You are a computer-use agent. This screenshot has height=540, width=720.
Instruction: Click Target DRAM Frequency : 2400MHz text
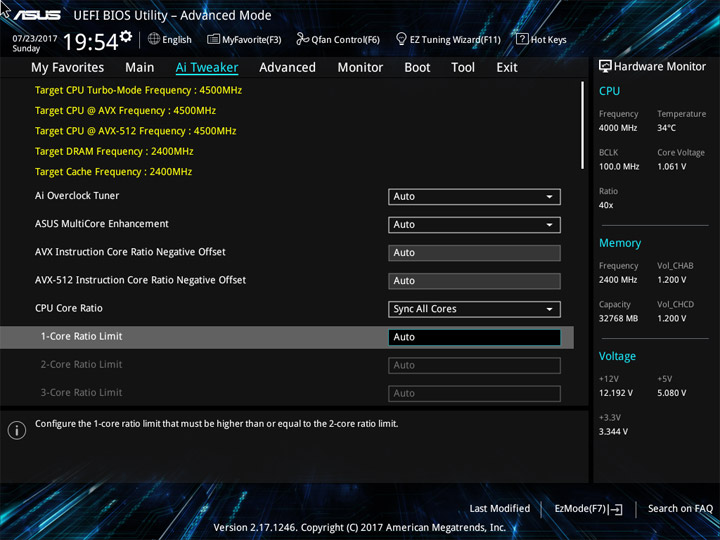tap(114, 151)
